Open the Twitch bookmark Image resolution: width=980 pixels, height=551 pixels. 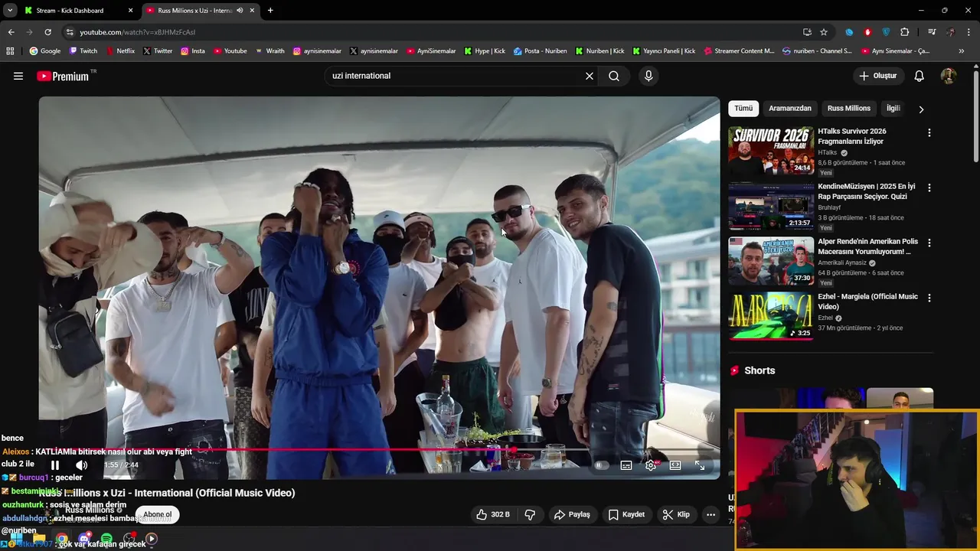click(83, 51)
